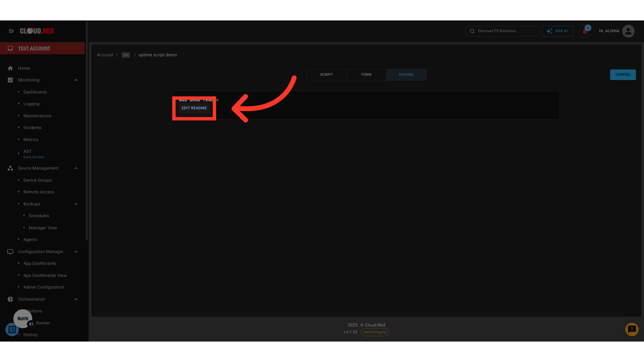Select the Monitoring section icon
The width and height of the screenshot is (644, 362).
(10, 80)
